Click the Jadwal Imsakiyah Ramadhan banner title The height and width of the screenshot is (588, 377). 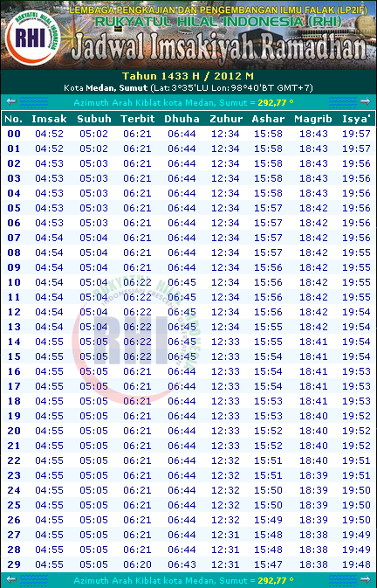[x=219, y=48]
